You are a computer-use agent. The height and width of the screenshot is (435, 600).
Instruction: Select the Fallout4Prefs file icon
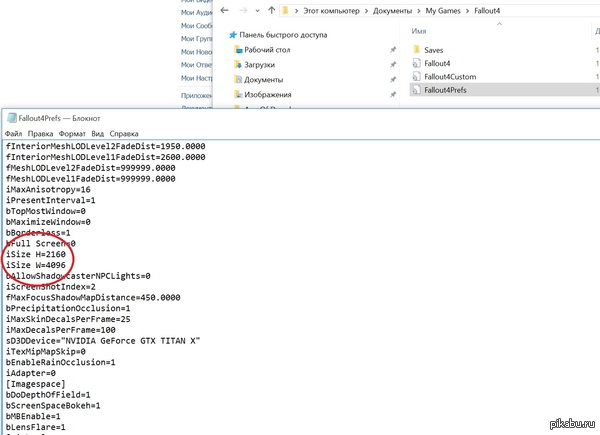click(417, 90)
